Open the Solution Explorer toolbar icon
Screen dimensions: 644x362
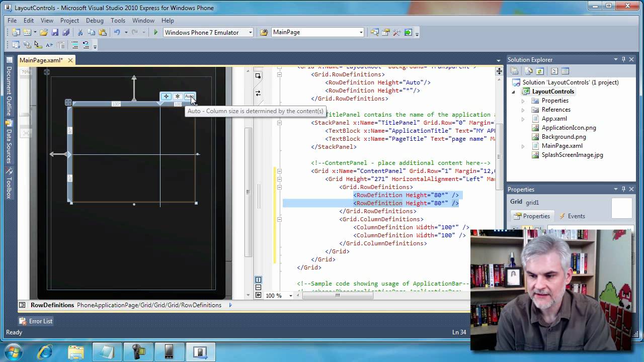(374, 32)
